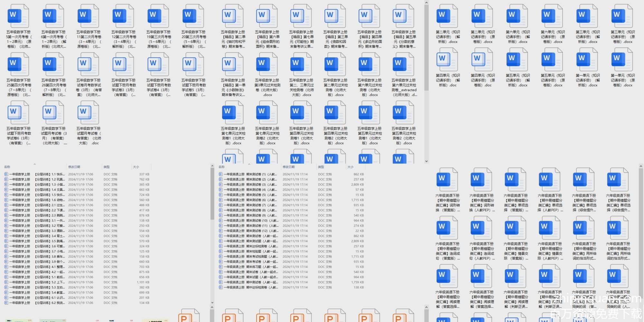Viewport: 644px width, 322px height.
Task: Click 第四单元 知识记诵手册 (原卷版).doc icon
Action: pos(482,60)
